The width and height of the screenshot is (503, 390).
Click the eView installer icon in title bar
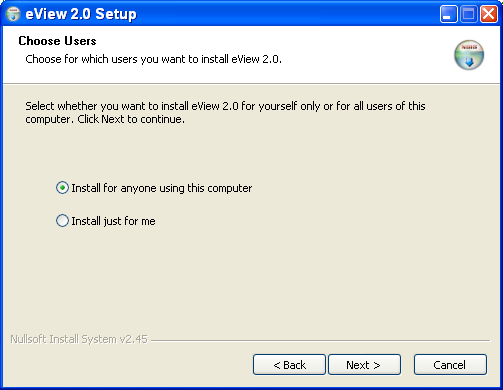click(x=13, y=14)
